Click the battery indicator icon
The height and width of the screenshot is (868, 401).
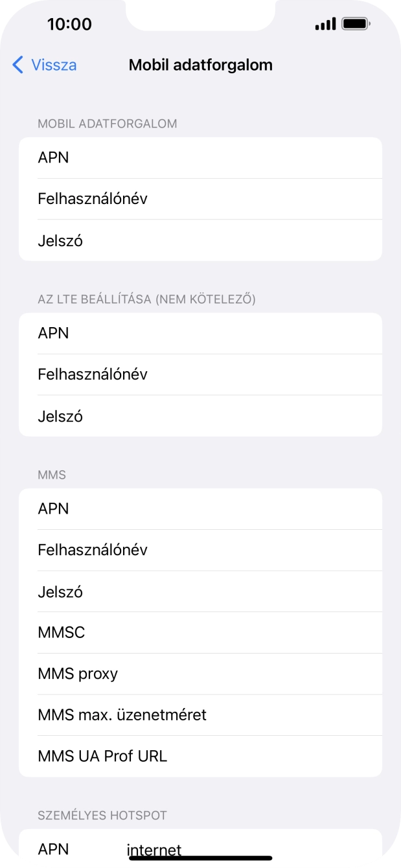tap(356, 24)
